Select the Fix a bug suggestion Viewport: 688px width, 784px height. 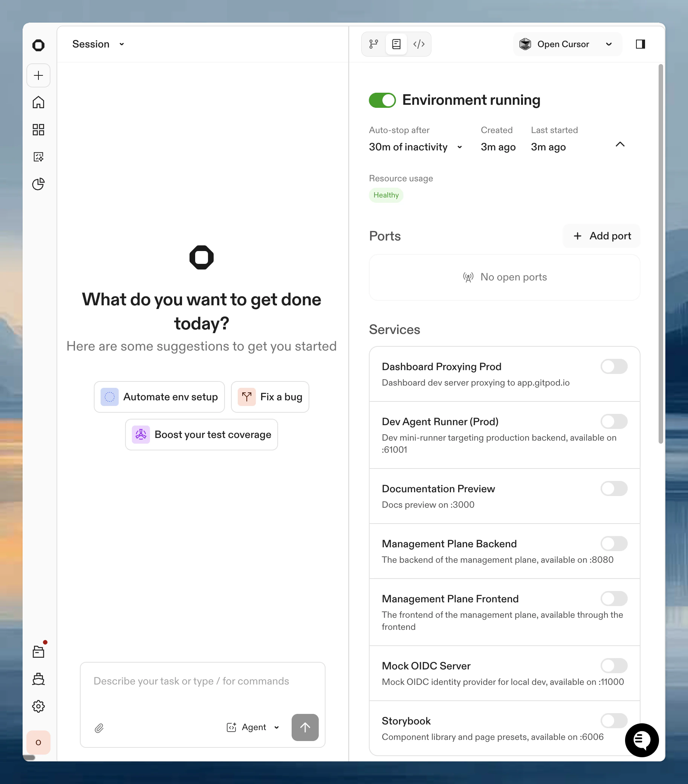click(x=270, y=397)
